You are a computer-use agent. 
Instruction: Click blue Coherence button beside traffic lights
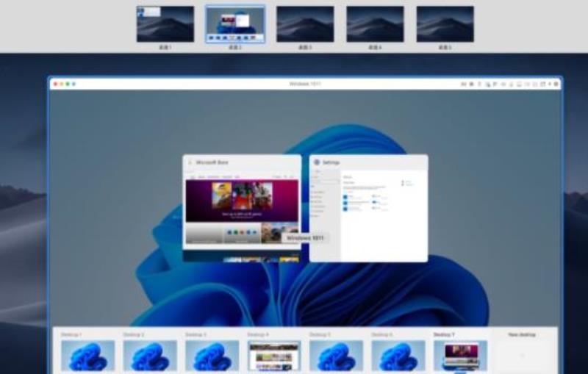pos(74,84)
